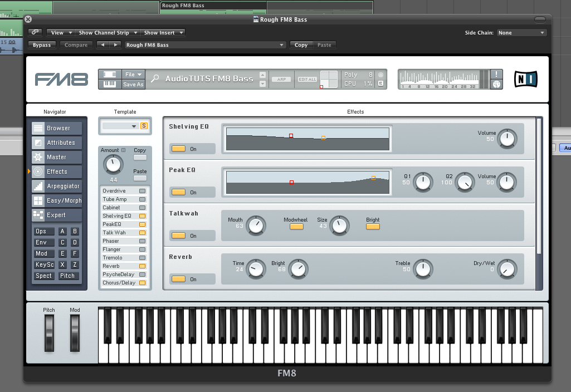Enable Tube Amp in the effects list
This screenshot has width=571, height=392.
click(x=143, y=199)
